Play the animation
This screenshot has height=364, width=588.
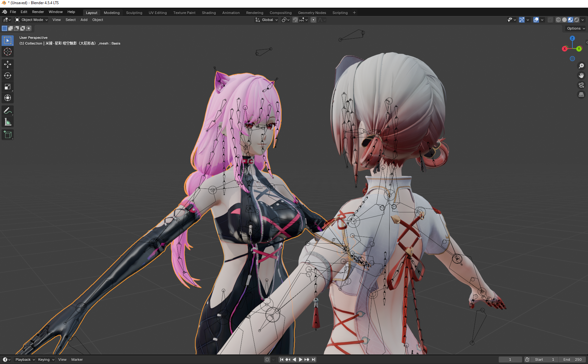pos(300,360)
